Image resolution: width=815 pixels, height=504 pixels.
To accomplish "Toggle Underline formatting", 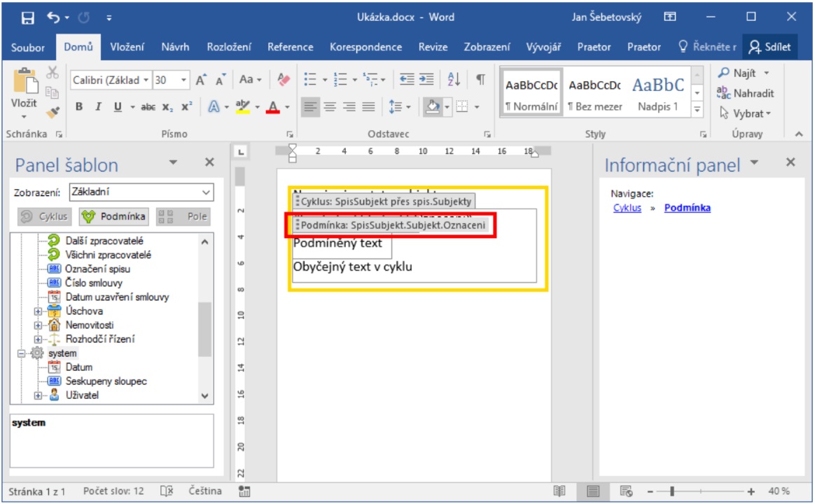I will pos(116,107).
